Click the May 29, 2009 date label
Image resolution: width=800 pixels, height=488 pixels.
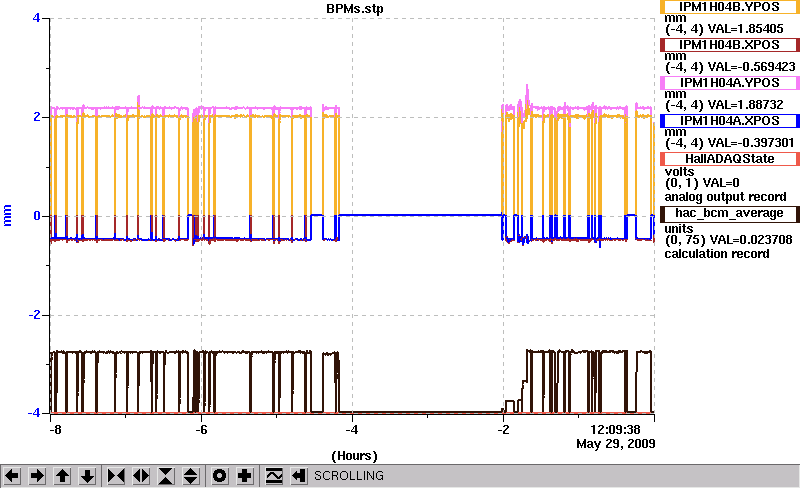click(x=616, y=444)
